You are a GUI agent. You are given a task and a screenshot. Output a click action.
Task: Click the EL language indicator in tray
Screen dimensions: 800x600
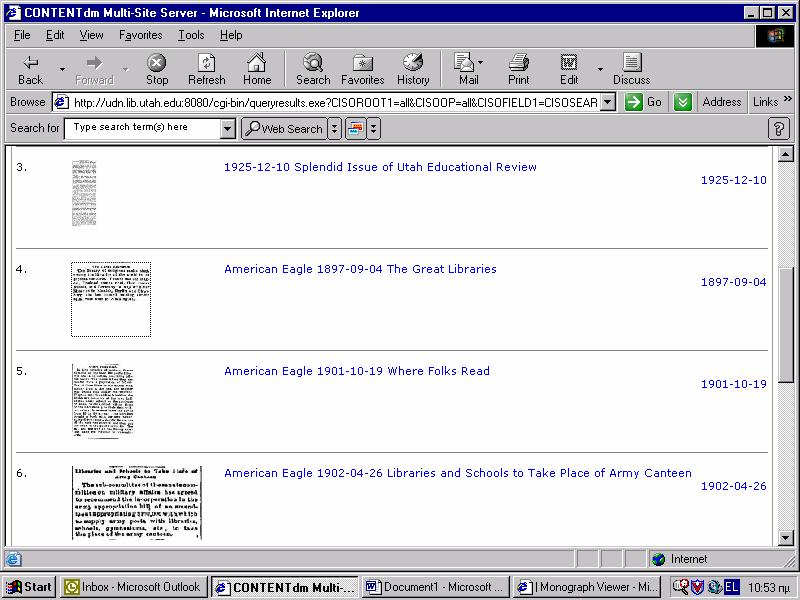pyautogui.click(x=731, y=587)
